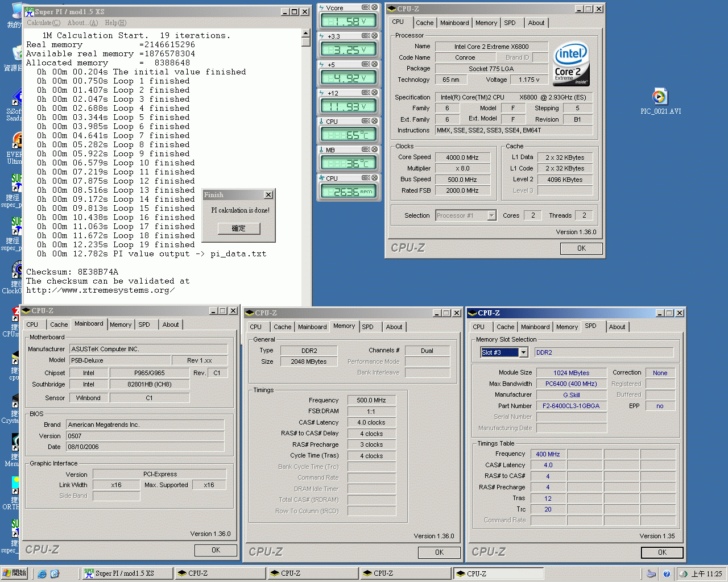
Task: Switch to About tab in bottom-right CPU-Z SPD window
Action: coord(617,327)
